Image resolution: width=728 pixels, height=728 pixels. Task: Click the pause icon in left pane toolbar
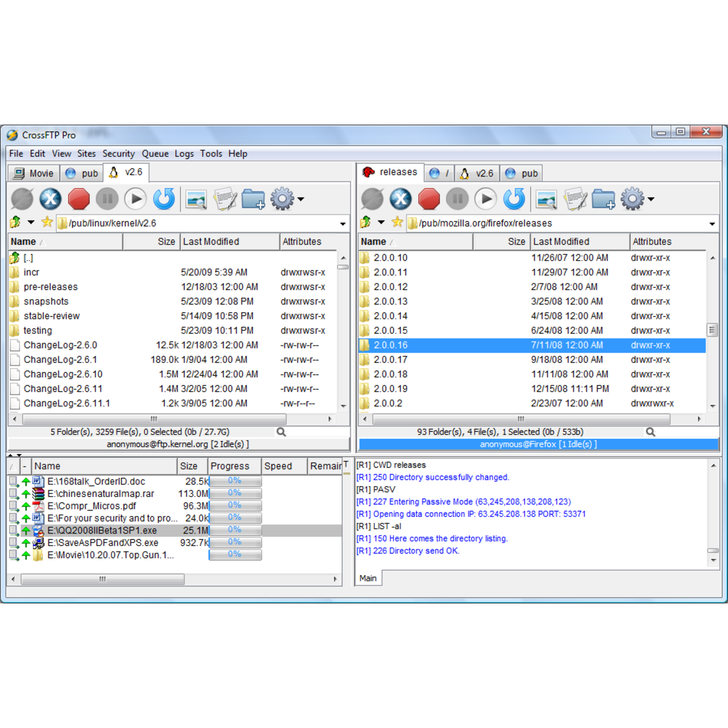pos(107,199)
